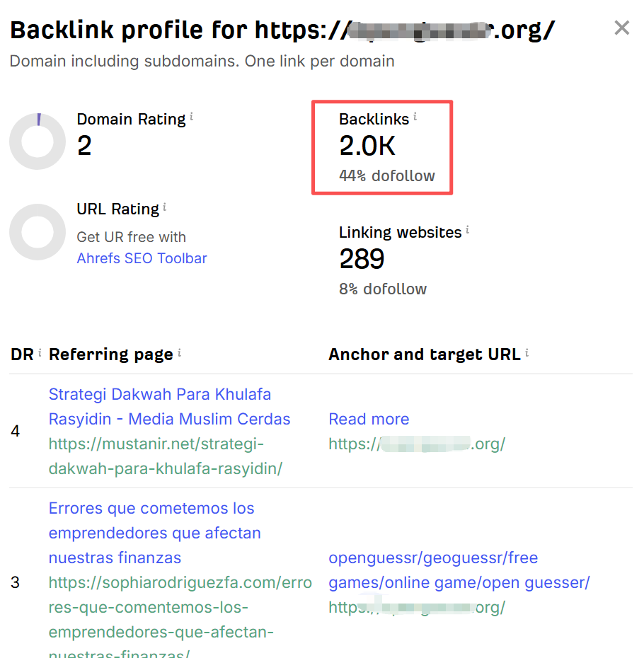Click info icon beside Linking websites

(467, 229)
